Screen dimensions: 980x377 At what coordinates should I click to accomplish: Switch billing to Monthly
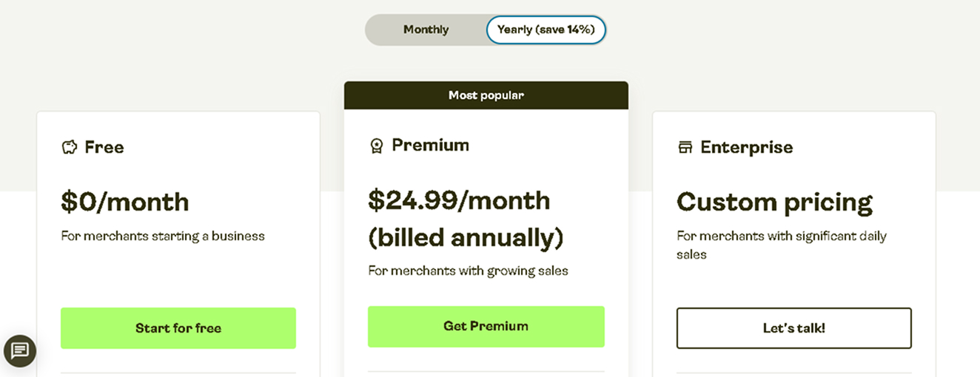(x=426, y=30)
